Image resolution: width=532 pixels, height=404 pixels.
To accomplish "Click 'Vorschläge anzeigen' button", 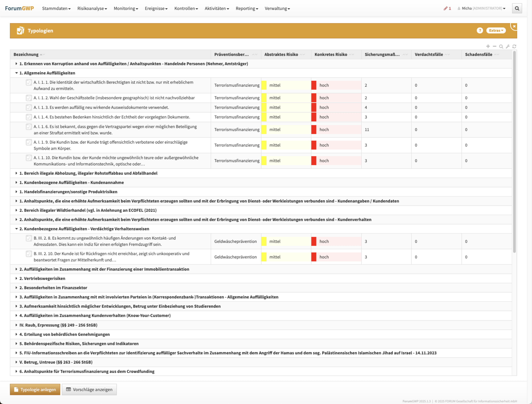I will pos(89,390).
